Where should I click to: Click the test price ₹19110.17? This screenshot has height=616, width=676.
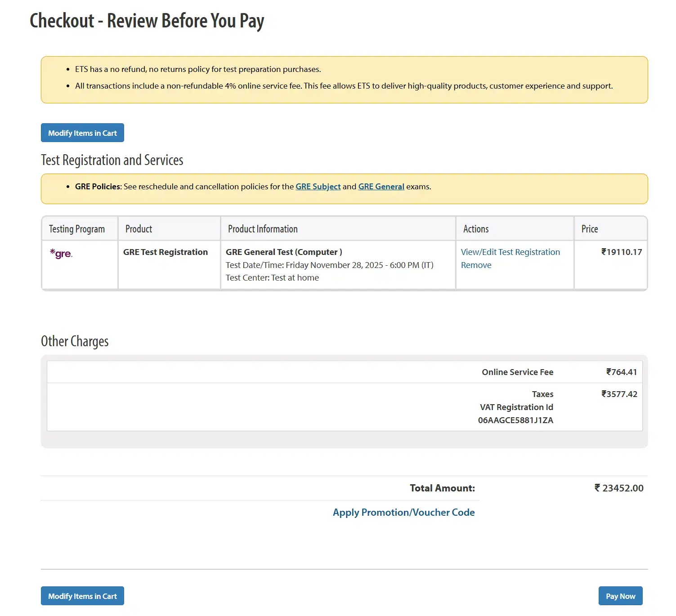(x=622, y=252)
